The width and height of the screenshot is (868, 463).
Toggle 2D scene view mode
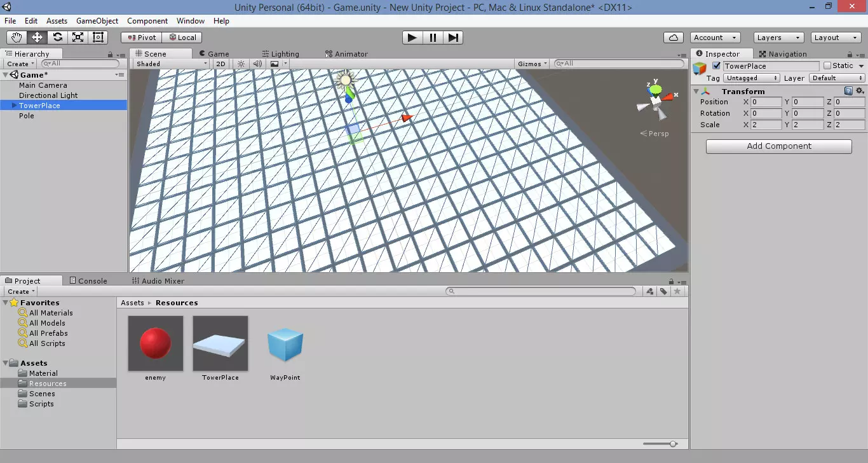(220, 64)
